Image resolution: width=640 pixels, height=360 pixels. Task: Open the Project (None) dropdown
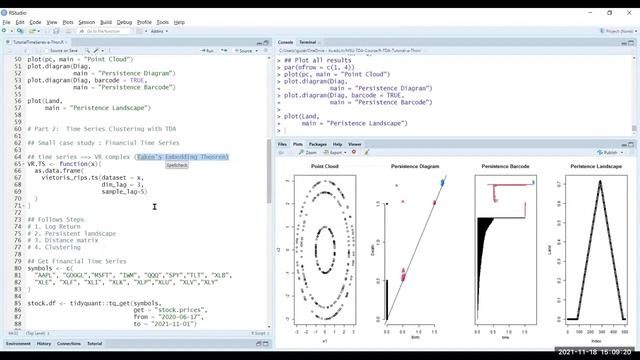[618, 31]
